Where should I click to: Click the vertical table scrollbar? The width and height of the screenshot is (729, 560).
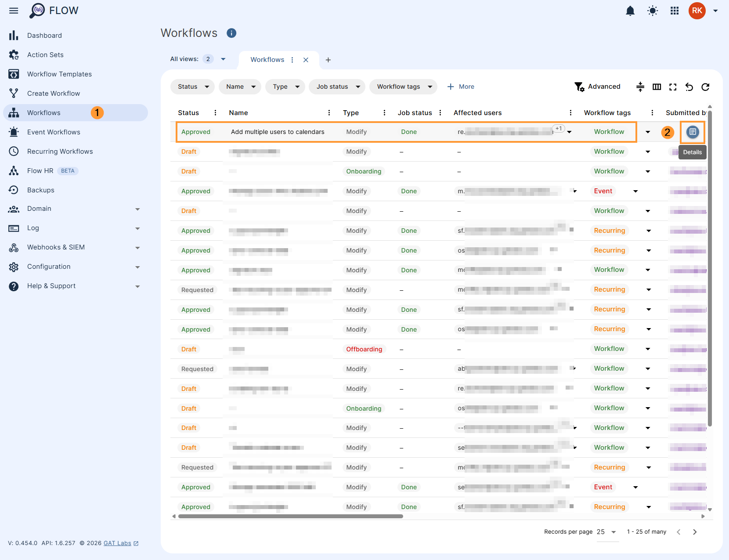[x=710, y=268]
